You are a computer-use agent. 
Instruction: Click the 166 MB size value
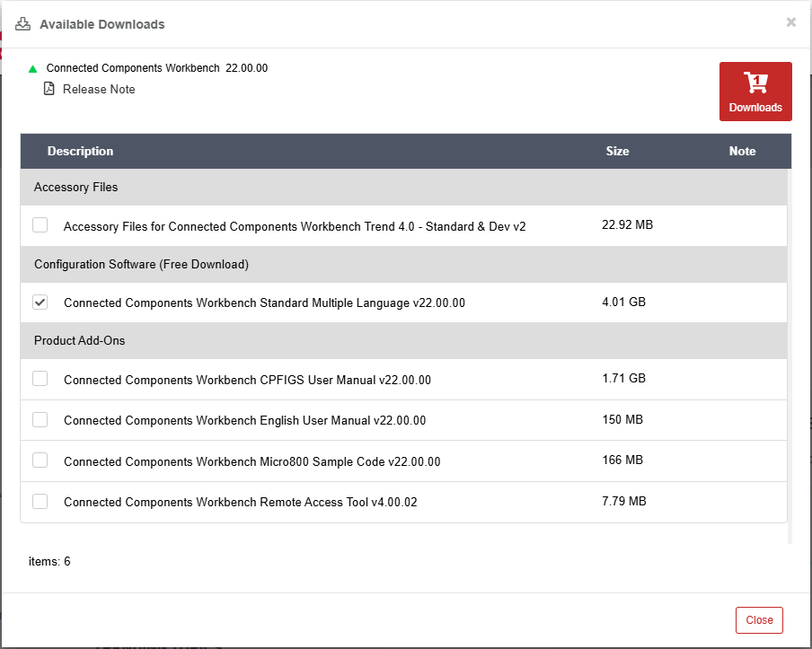coord(622,460)
